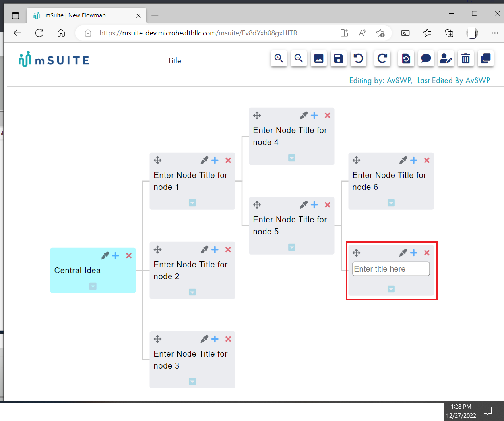Open the color picker on node 1
504x421 pixels.
point(204,160)
